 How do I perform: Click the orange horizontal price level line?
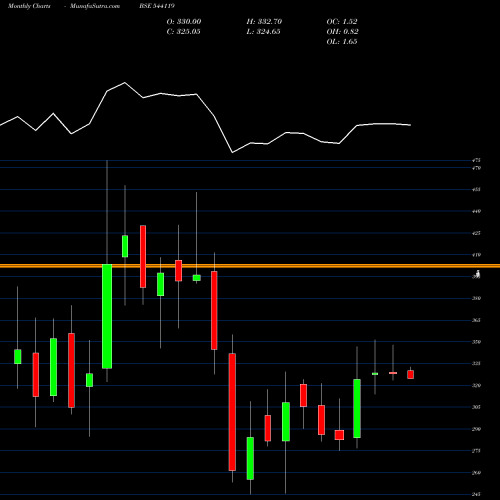pyautogui.click(x=250, y=266)
